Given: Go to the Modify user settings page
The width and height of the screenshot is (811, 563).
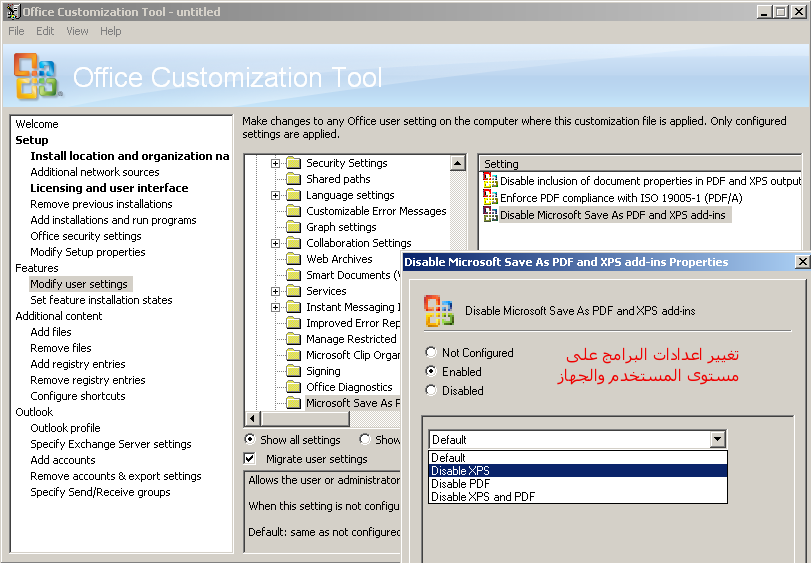Looking at the screenshot, I should 79,284.
